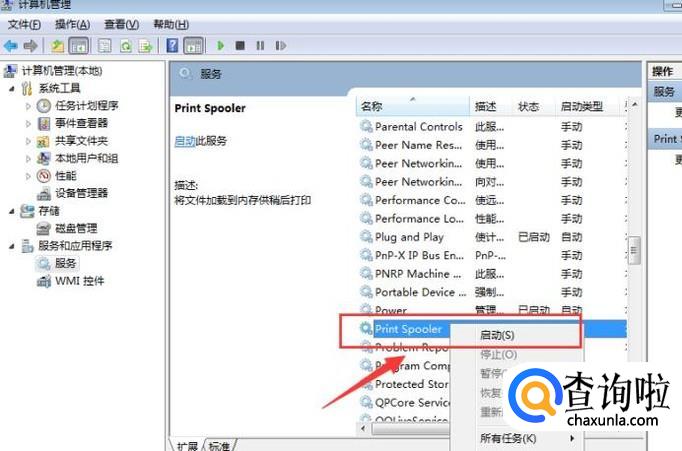Select the Parental Controls service row

491,127
